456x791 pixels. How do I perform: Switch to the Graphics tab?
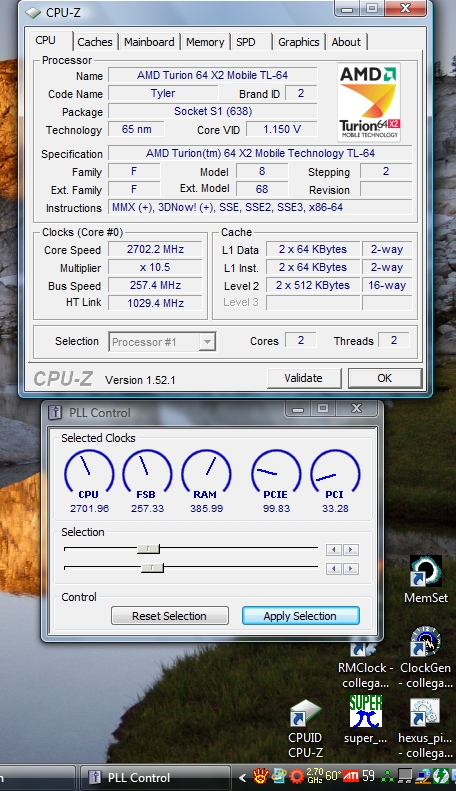coord(299,42)
